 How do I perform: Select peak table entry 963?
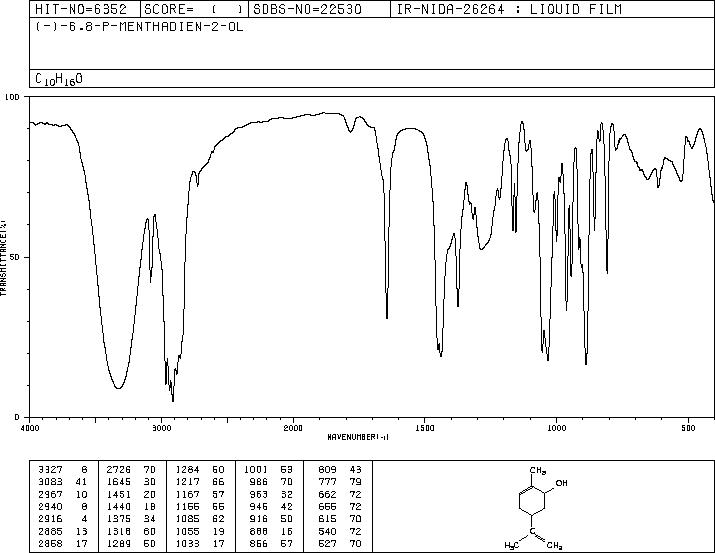259,494
